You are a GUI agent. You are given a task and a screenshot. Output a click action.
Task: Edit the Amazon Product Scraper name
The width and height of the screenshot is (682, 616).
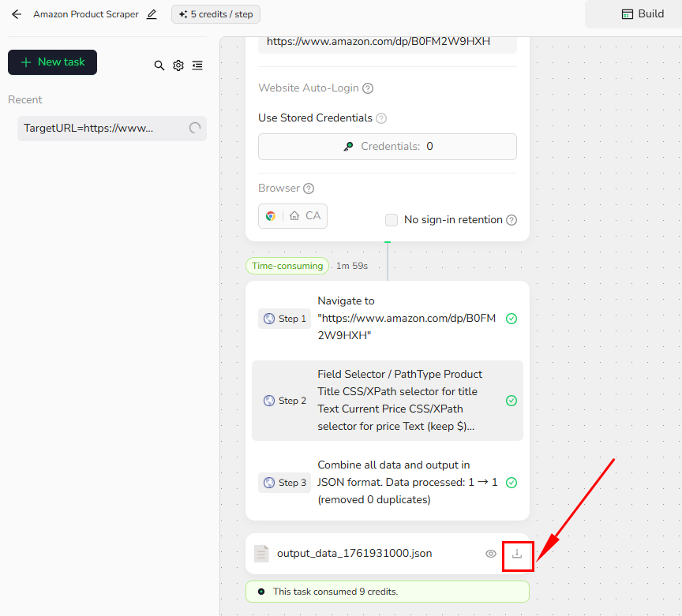pyautogui.click(x=152, y=14)
